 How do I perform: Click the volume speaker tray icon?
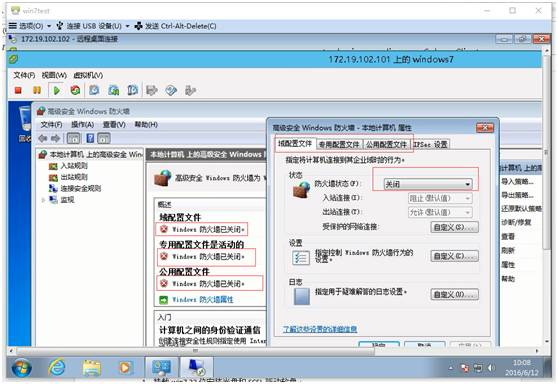(x=491, y=368)
